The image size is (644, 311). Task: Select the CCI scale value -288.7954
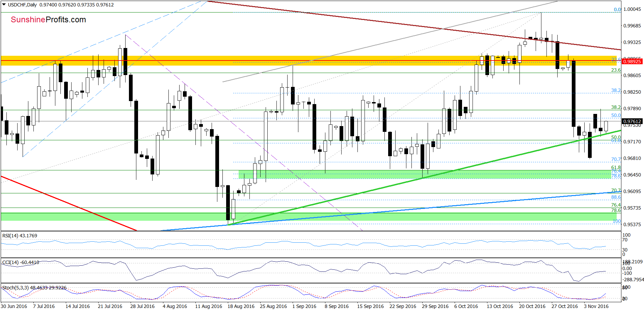633,280
